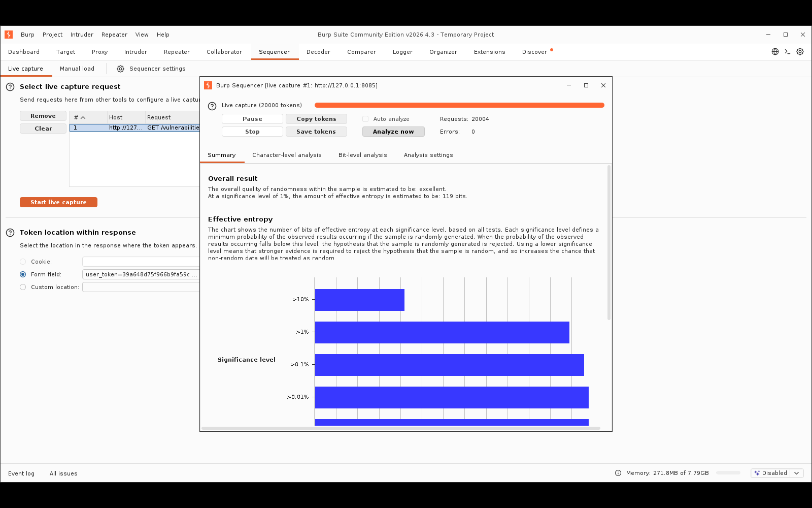This screenshot has width=812, height=508.
Task: Select the Cookie radio button
Action: click(x=23, y=262)
